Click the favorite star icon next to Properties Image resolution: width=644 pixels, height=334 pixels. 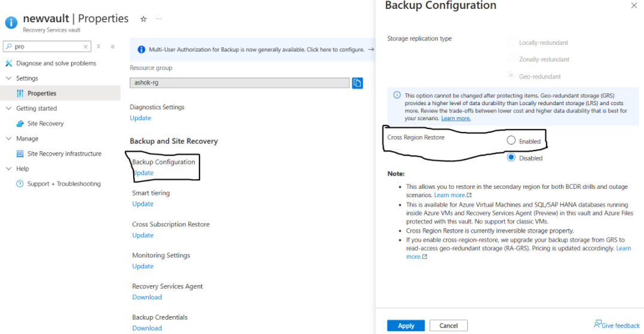coord(143,19)
